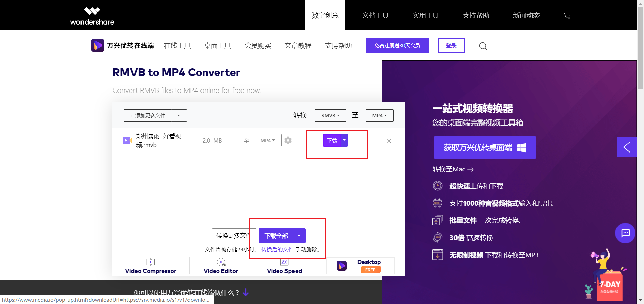The height and width of the screenshot is (304, 644).
Task: Open the 在线工具 menu
Action: (x=177, y=46)
